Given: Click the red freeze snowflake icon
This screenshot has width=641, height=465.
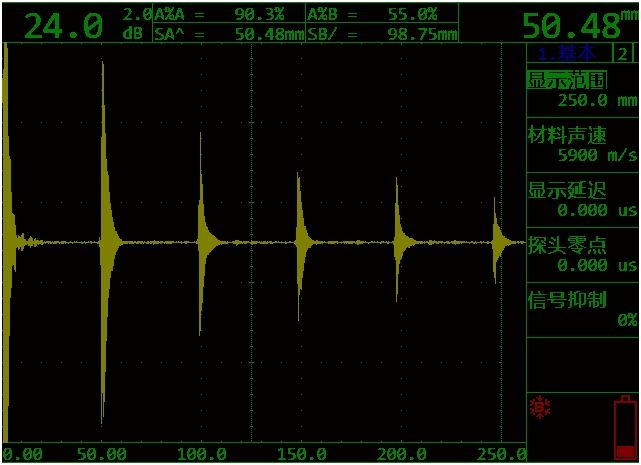Looking at the screenshot, I should [541, 407].
